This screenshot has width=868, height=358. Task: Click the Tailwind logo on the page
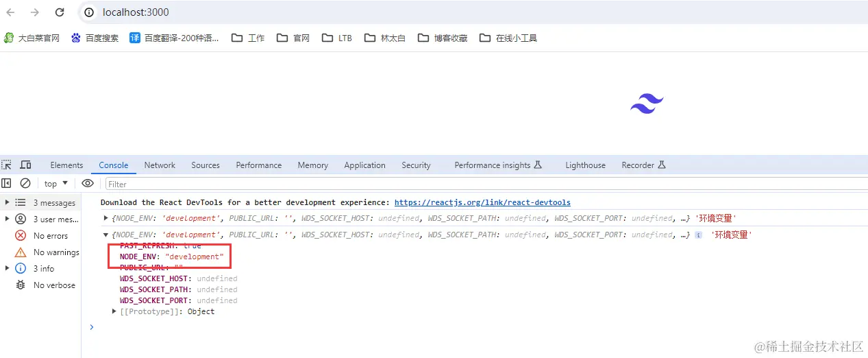647,104
